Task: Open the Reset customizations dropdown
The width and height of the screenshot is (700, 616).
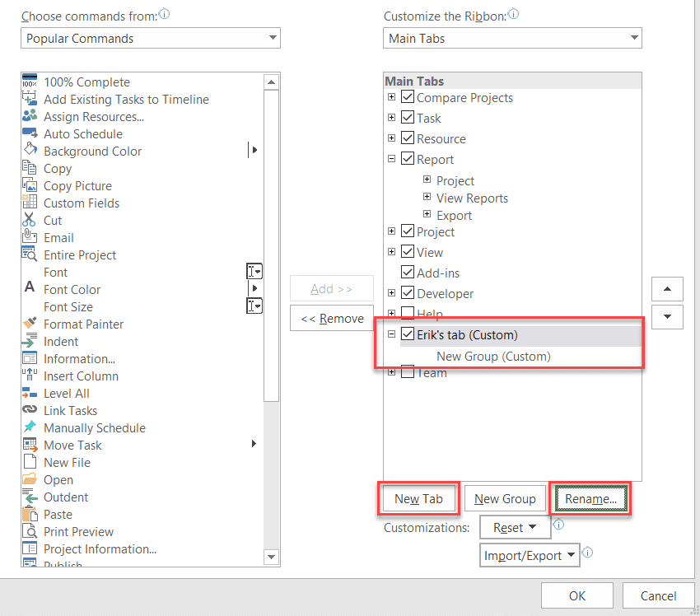Action: click(x=515, y=528)
